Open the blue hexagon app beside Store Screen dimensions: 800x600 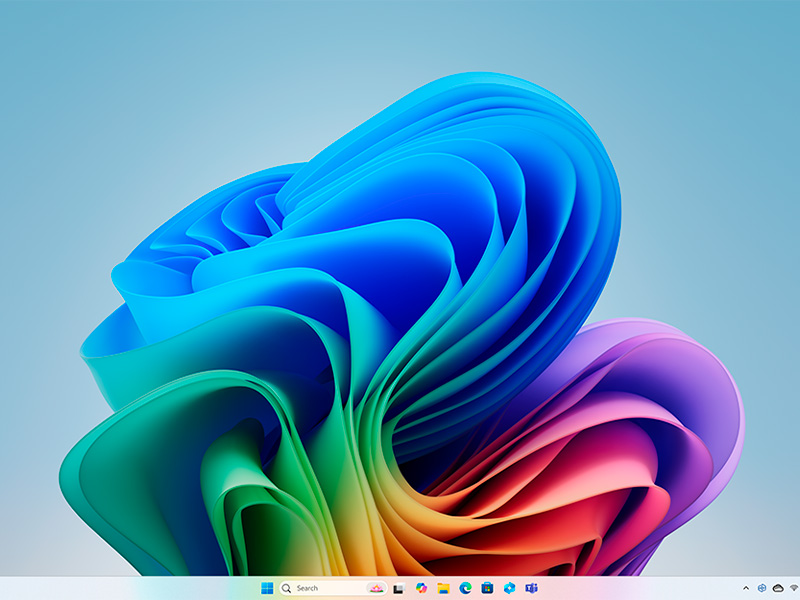pyautogui.click(x=509, y=588)
